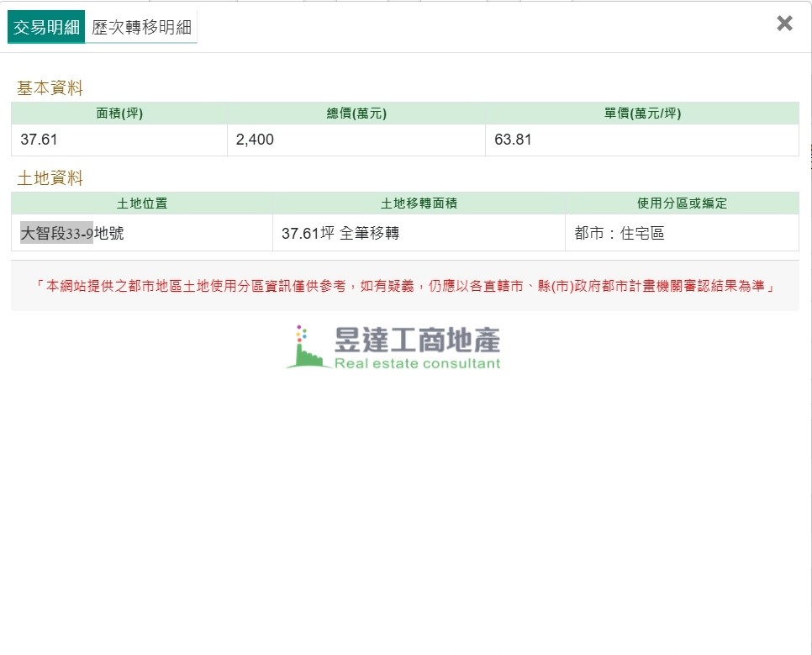Switch to the 交易明細 tab
This screenshot has width=812, height=655.
click(46, 27)
